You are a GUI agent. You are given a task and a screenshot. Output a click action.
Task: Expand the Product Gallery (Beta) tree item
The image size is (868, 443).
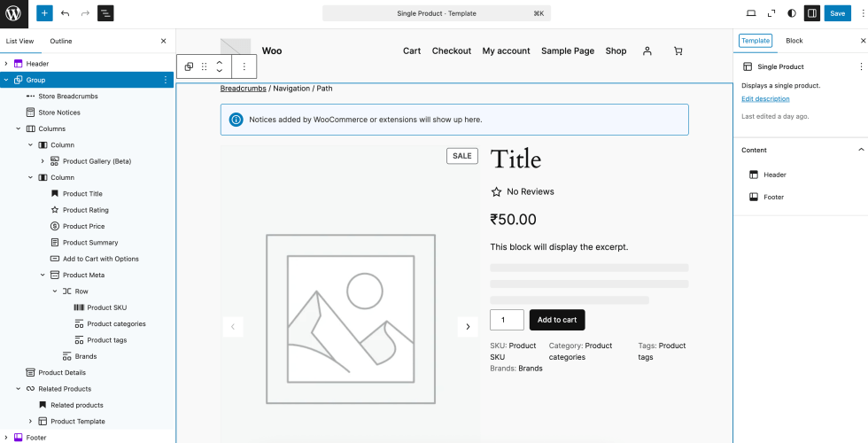click(x=43, y=161)
